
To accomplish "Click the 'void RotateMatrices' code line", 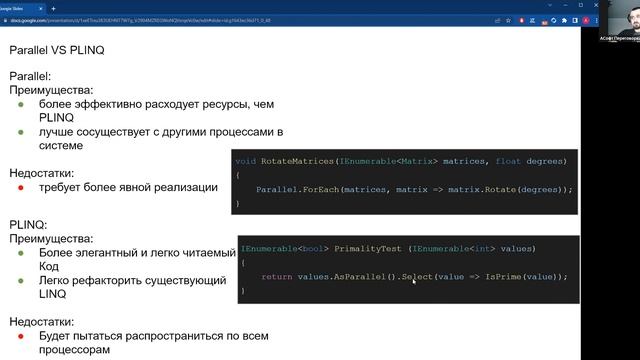I will (401, 161).
